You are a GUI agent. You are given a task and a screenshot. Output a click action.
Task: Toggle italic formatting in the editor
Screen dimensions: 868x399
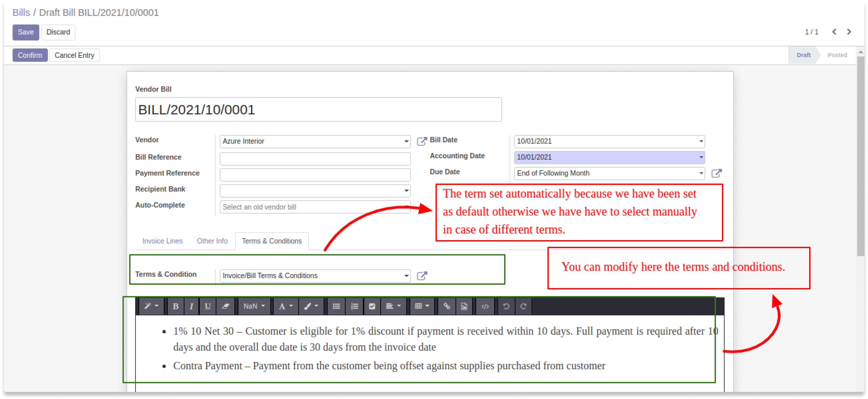coord(191,306)
